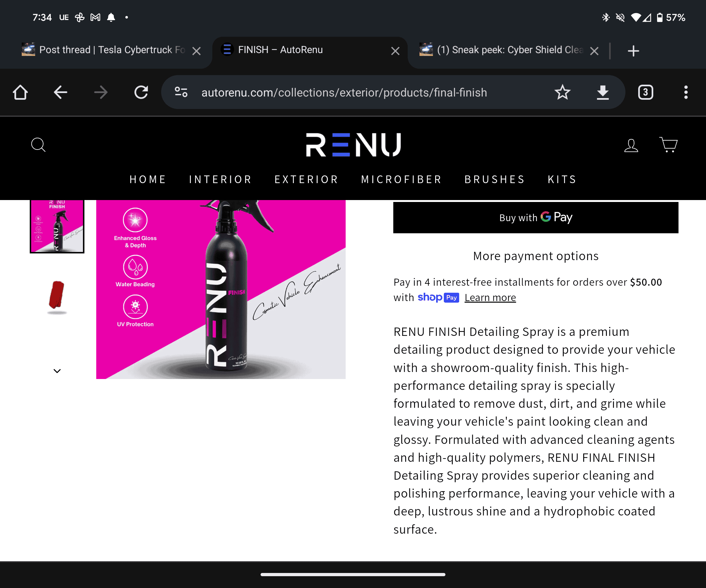706x588 pixels.
Task: Click the Shop Pay logo
Action: (x=438, y=298)
